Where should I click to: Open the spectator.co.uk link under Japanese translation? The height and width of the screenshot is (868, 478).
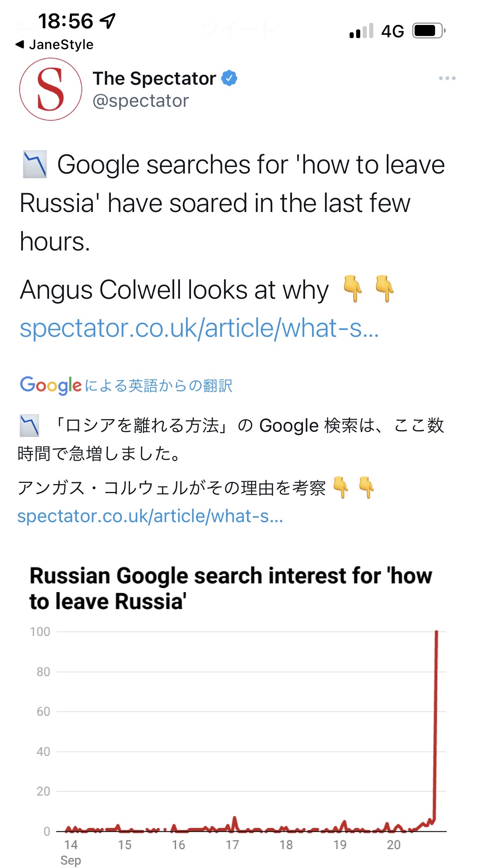pyautogui.click(x=150, y=516)
